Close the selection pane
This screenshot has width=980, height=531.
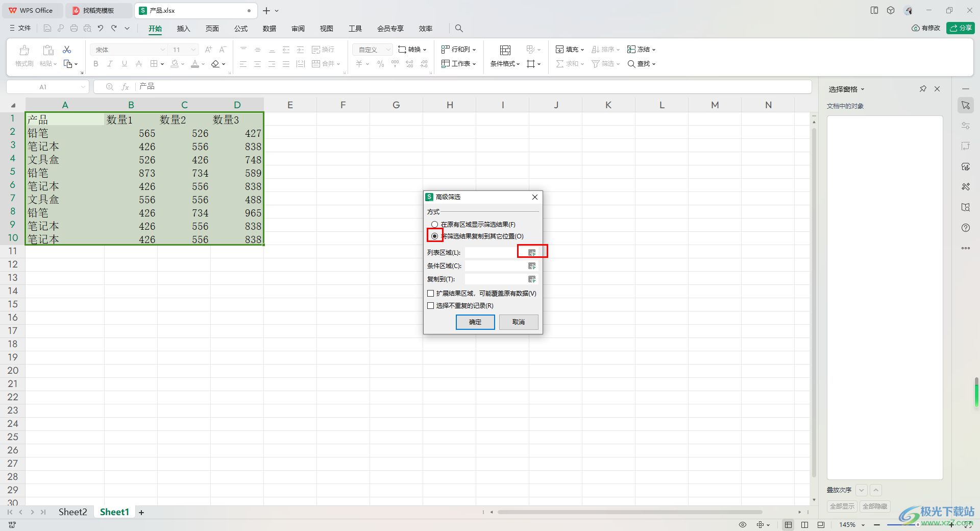point(937,89)
